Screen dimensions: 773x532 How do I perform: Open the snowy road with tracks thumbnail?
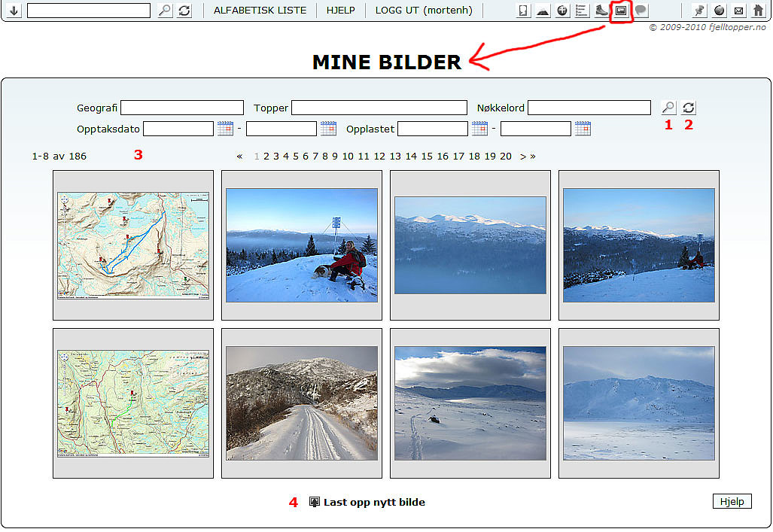coord(302,403)
